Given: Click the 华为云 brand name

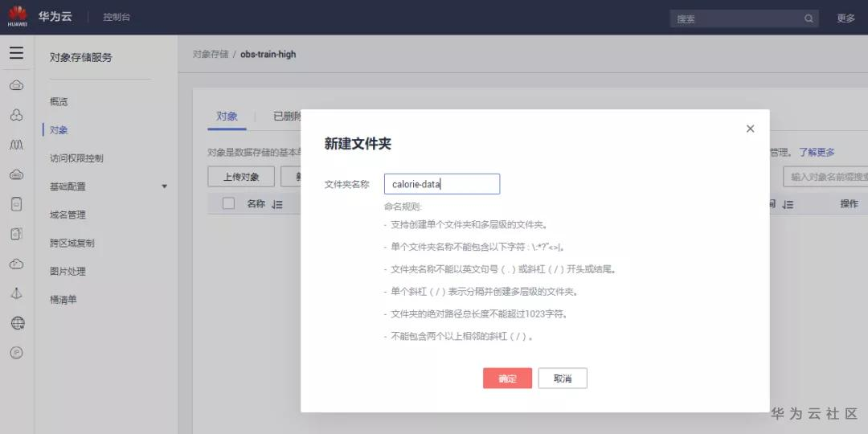Looking at the screenshot, I should 55,17.
